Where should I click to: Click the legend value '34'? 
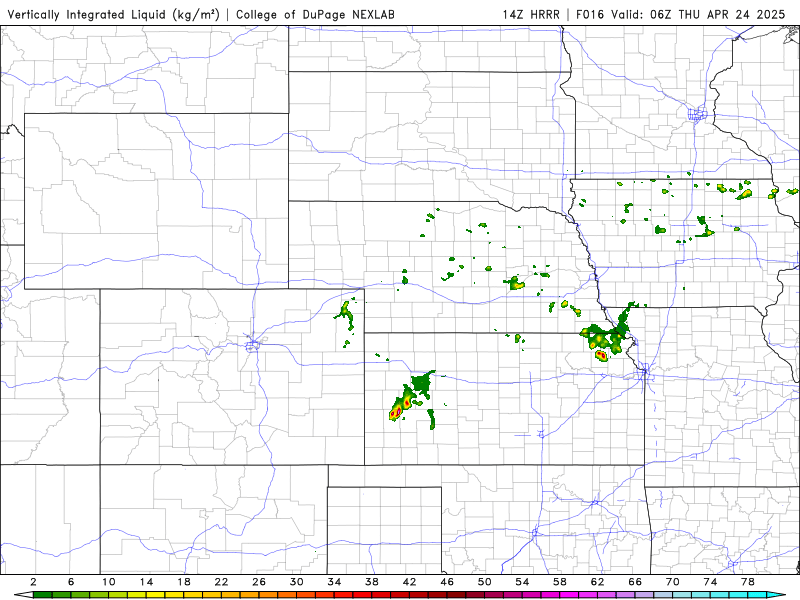334,582
